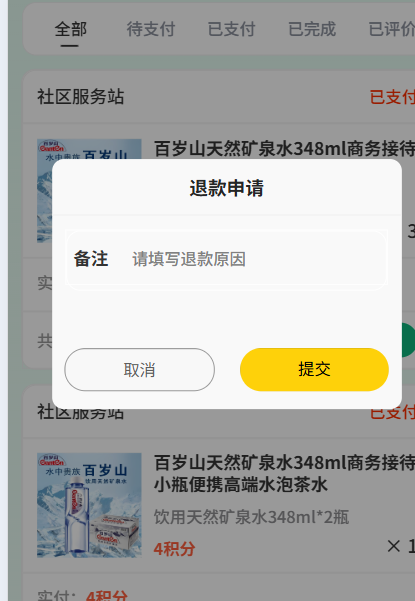Show the 已完成 orders tab

coord(312,30)
